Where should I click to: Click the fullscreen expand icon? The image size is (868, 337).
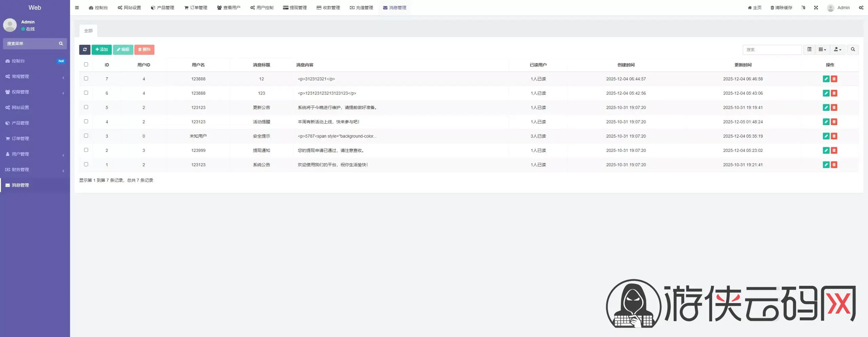pos(816,7)
